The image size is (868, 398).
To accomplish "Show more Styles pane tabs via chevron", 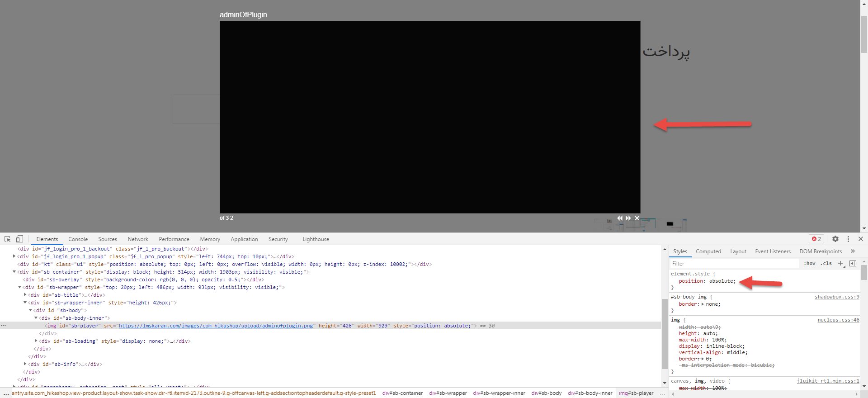I will (x=853, y=251).
